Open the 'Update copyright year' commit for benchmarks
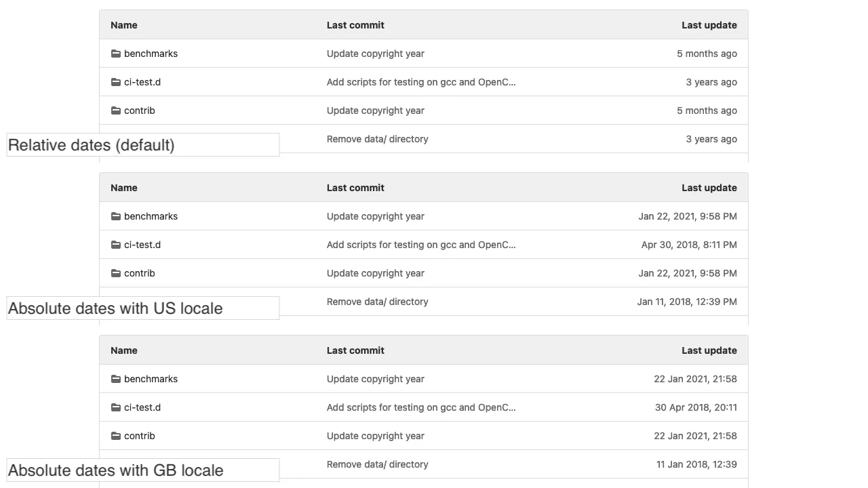 (376, 54)
